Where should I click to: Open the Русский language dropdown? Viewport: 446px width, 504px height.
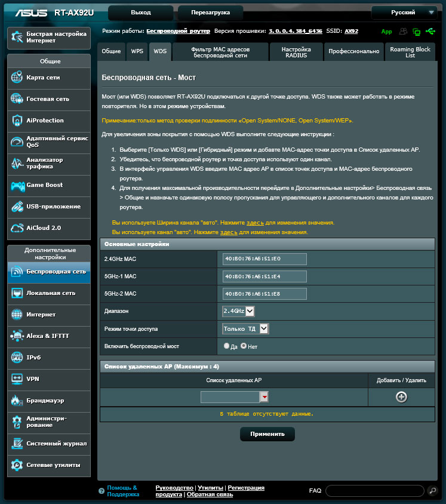pyautogui.click(x=404, y=13)
